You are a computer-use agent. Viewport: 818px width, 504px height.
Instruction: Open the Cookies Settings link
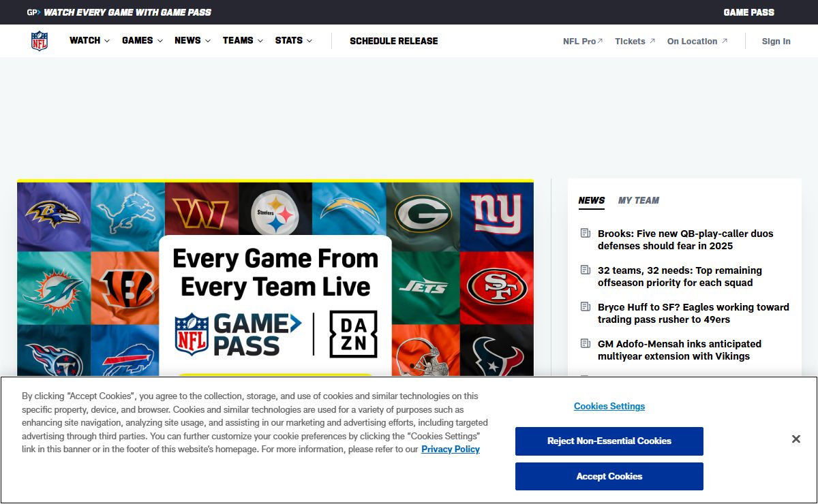click(x=609, y=406)
